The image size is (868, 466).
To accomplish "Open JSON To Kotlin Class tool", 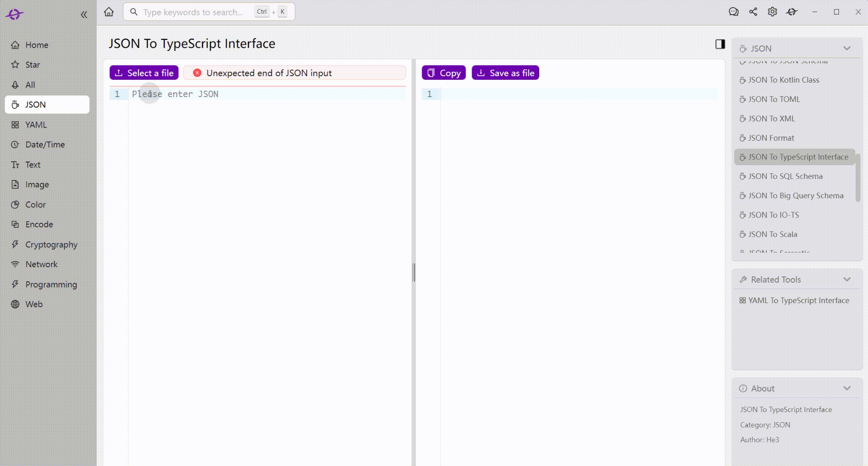I will (795, 80).
